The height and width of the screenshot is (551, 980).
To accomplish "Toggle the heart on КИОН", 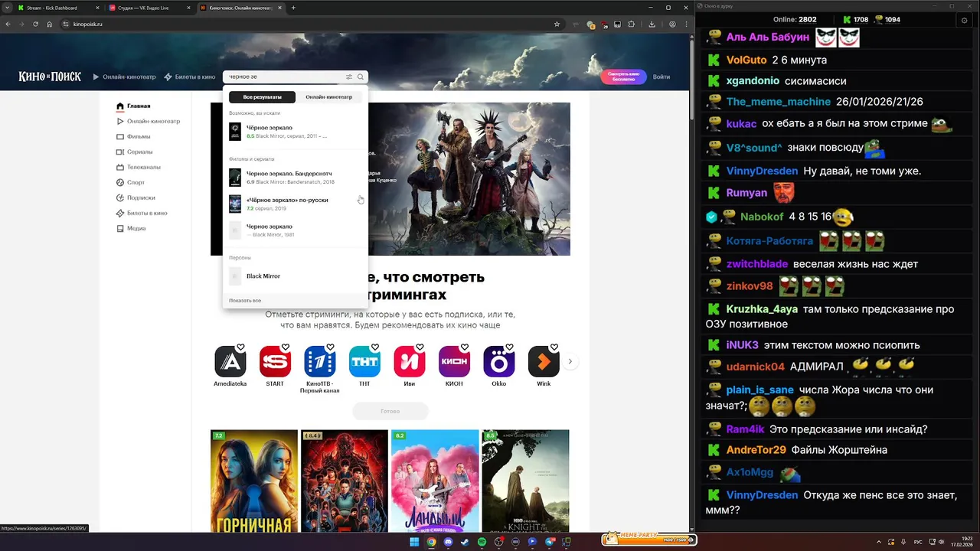I will coord(465,347).
